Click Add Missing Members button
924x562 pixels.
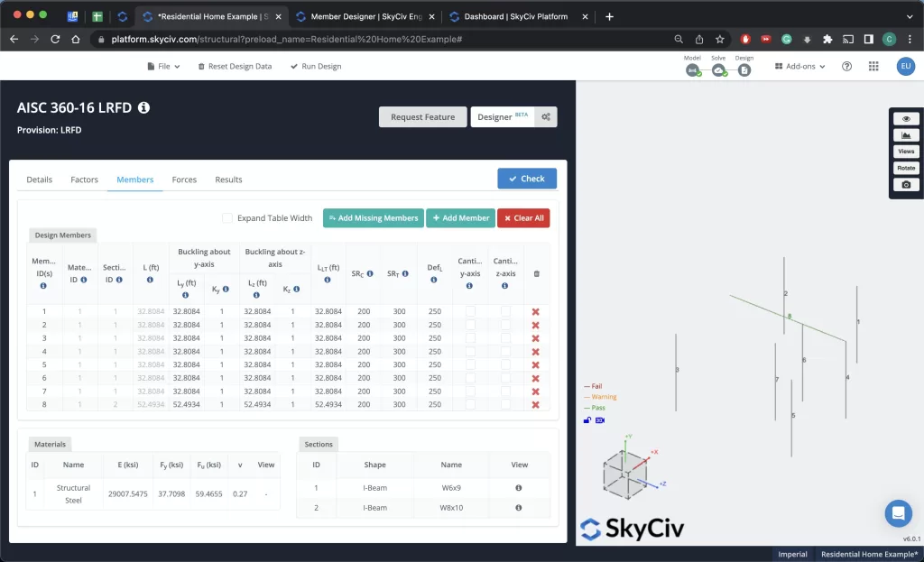click(x=373, y=218)
